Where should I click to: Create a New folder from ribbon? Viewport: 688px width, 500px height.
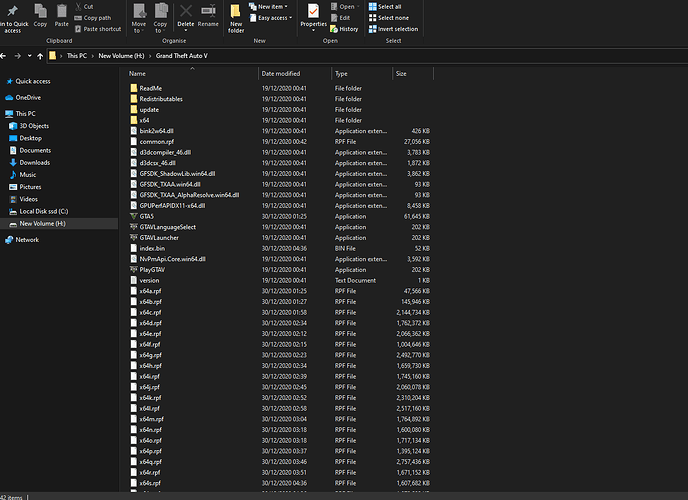click(x=236, y=18)
